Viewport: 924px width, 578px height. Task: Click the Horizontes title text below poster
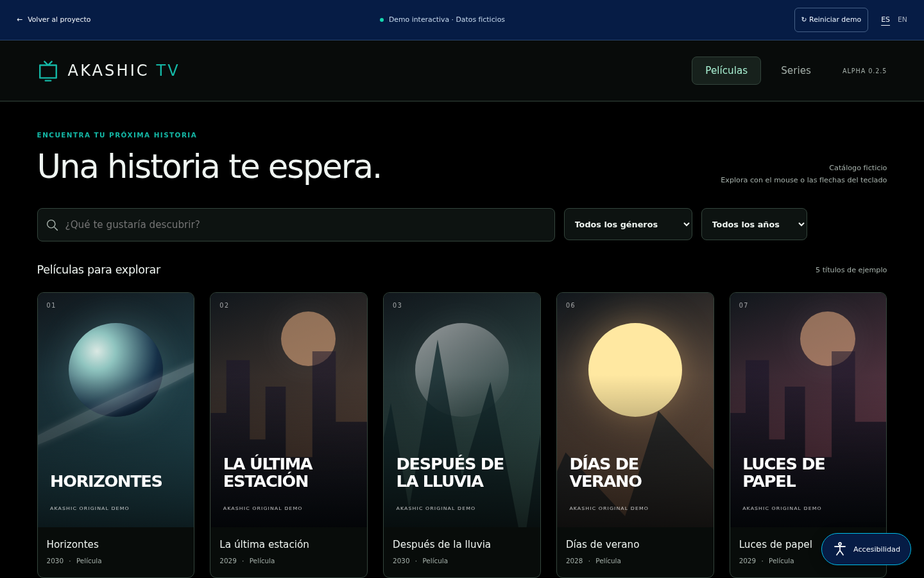coord(73,544)
